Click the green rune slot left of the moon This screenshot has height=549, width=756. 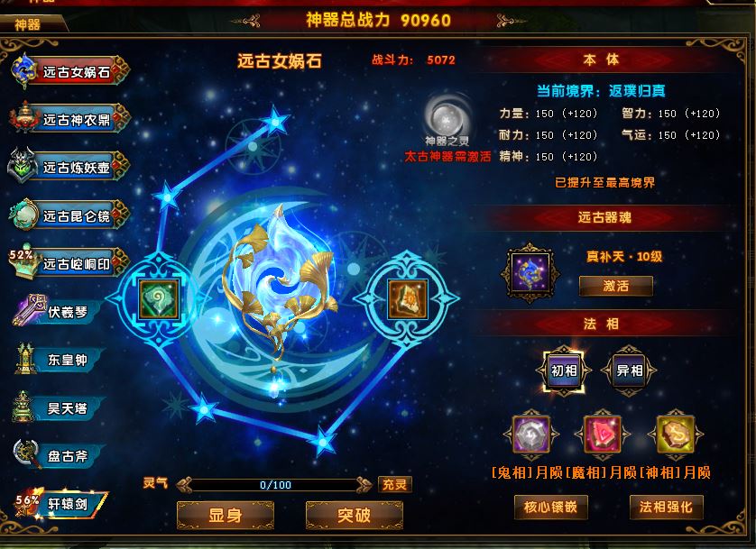159,298
